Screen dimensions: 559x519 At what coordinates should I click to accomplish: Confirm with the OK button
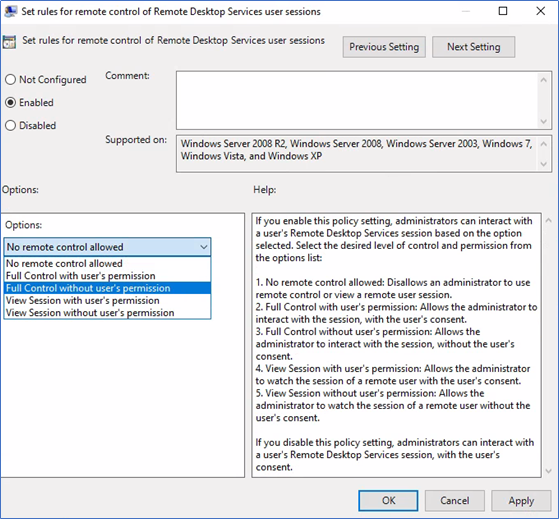[388, 500]
